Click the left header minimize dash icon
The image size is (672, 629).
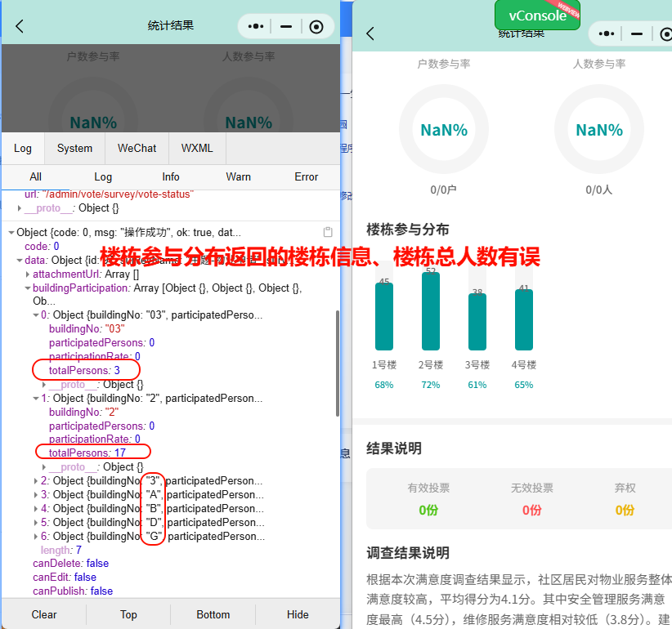click(286, 26)
